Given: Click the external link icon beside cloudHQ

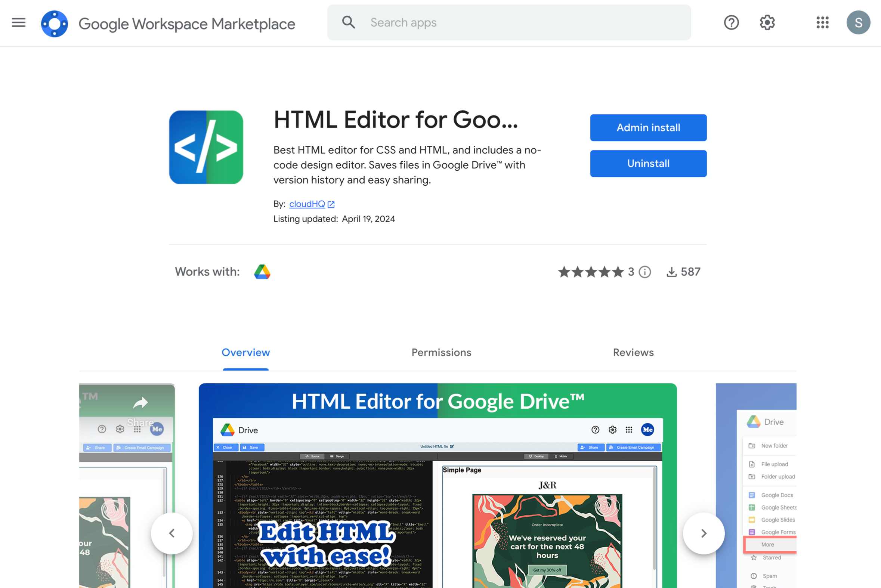Looking at the screenshot, I should pyautogui.click(x=331, y=204).
